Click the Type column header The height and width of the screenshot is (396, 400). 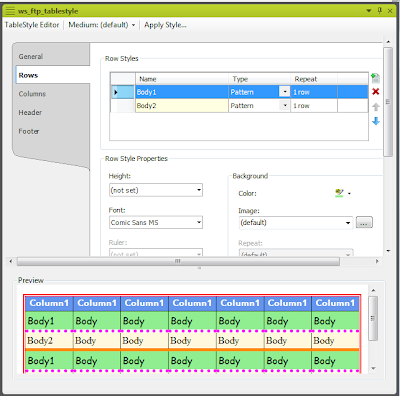tap(259, 79)
